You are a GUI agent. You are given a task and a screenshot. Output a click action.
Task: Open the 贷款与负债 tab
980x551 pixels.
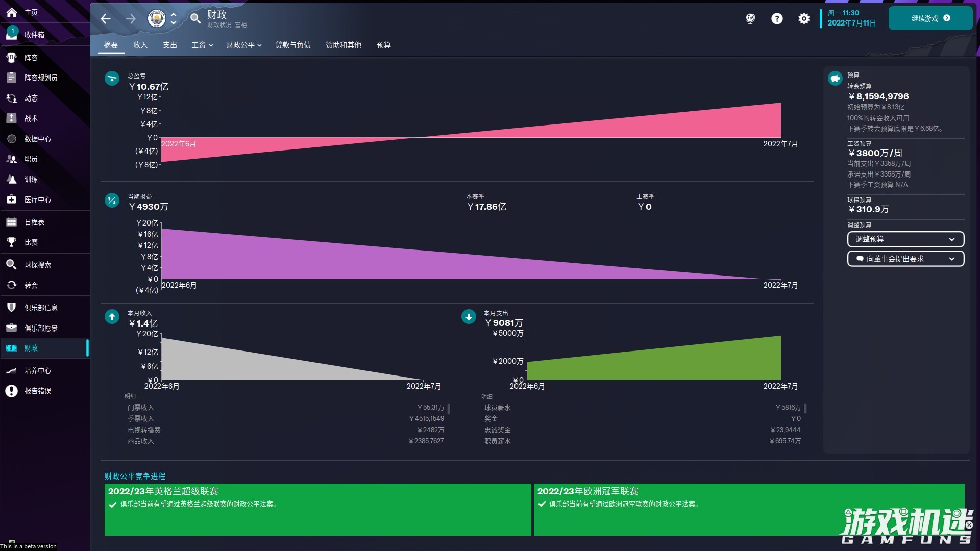pyautogui.click(x=292, y=45)
